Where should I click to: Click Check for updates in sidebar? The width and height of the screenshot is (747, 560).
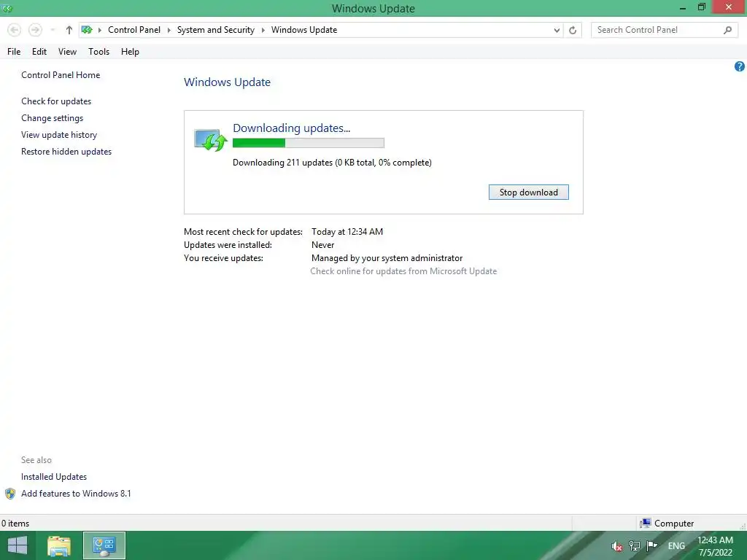pos(56,101)
